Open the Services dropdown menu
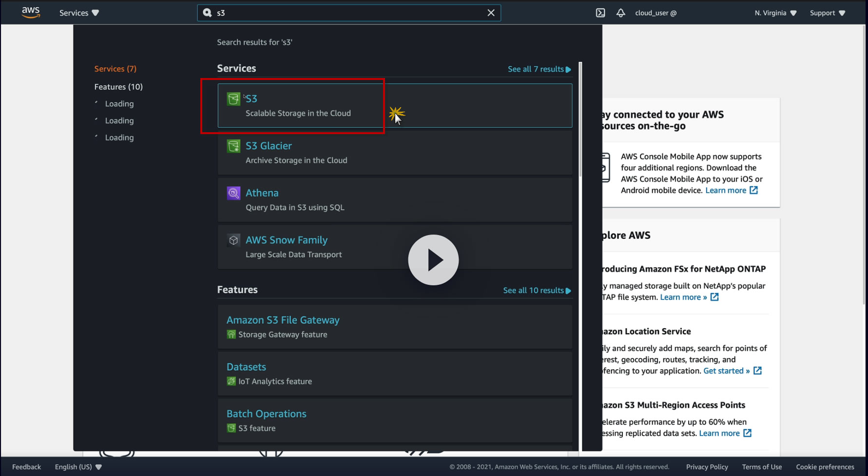This screenshot has height=476, width=868. click(x=79, y=13)
